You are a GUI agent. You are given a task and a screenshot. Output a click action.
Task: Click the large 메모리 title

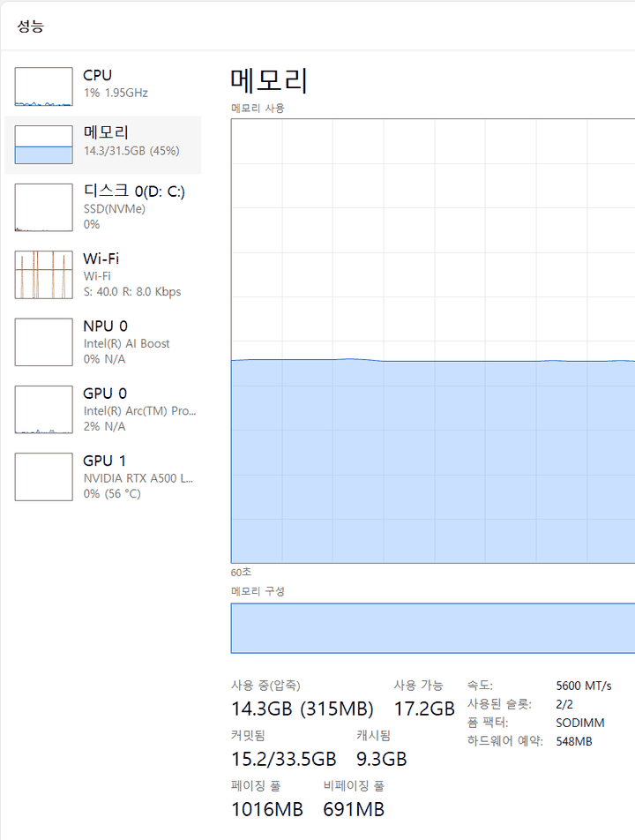(269, 80)
